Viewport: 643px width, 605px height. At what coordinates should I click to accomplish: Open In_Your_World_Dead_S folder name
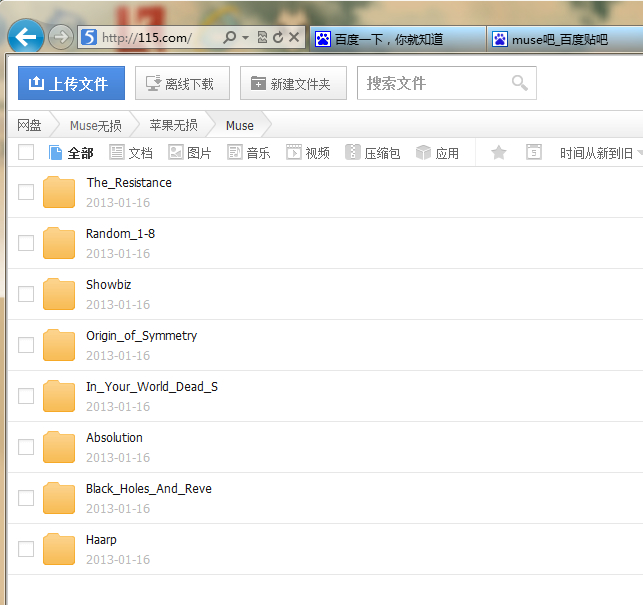(152, 387)
